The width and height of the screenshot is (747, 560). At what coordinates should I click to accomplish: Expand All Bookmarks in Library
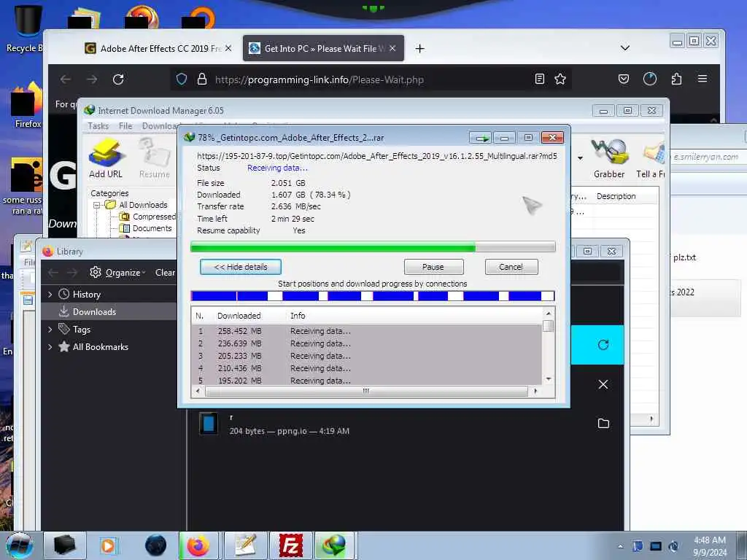[x=50, y=346]
